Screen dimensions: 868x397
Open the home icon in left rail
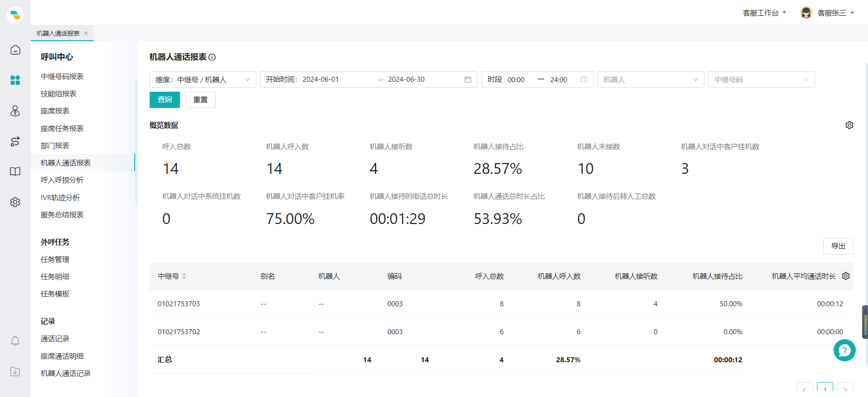pos(15,50)
